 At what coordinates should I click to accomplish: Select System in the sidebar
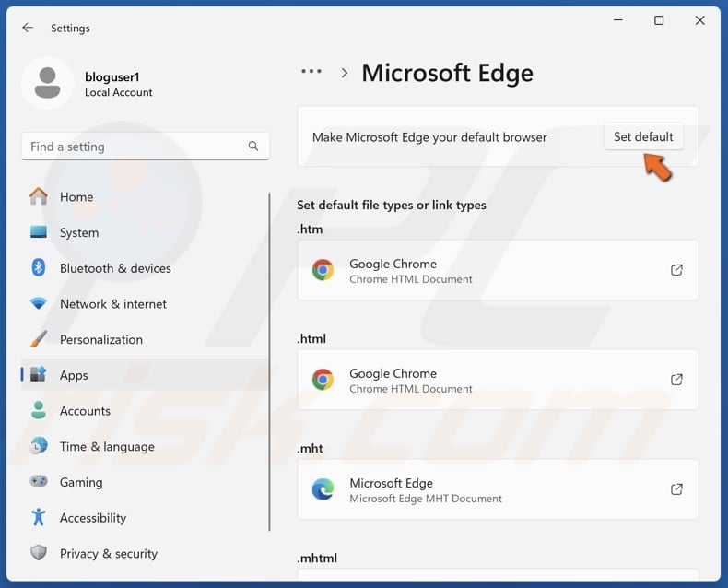(x=78, y=232)
